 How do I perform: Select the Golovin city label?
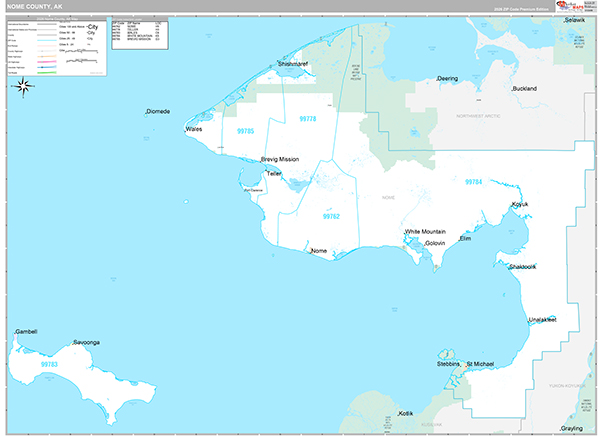[435, 243]
